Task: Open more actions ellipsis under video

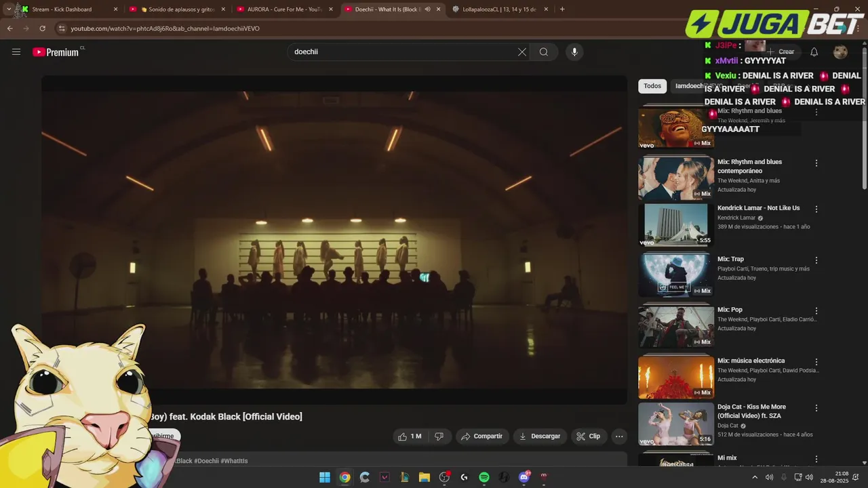Action: [619, 436]
